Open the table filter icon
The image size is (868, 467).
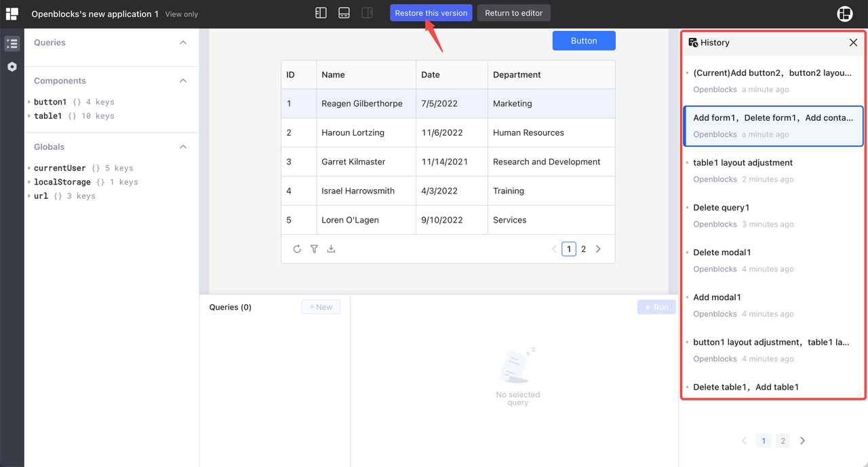coord(314,249)
